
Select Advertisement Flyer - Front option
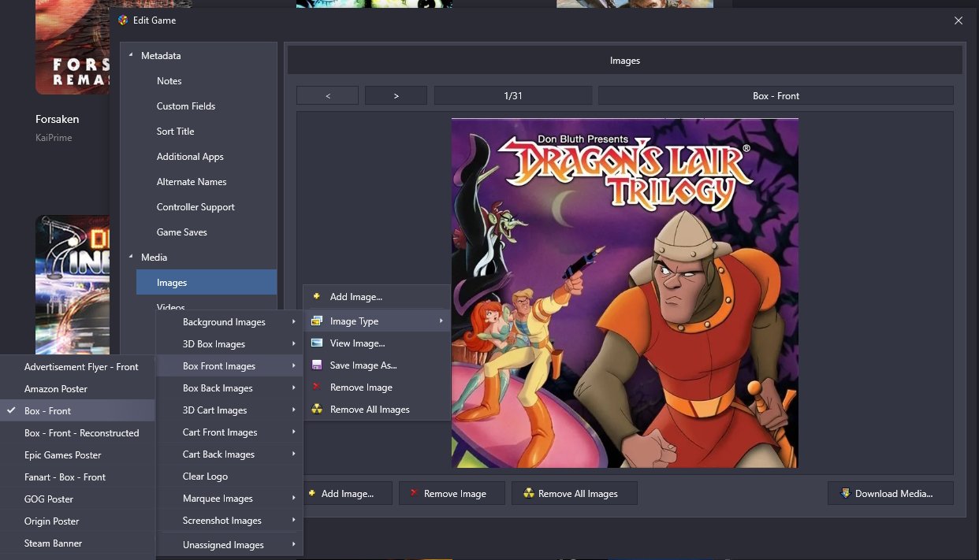[x=77, y=367]
